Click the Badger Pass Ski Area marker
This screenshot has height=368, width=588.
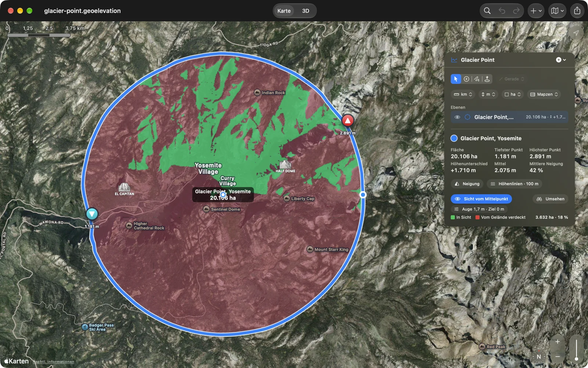pyautogui.click(x=85, y=327)
